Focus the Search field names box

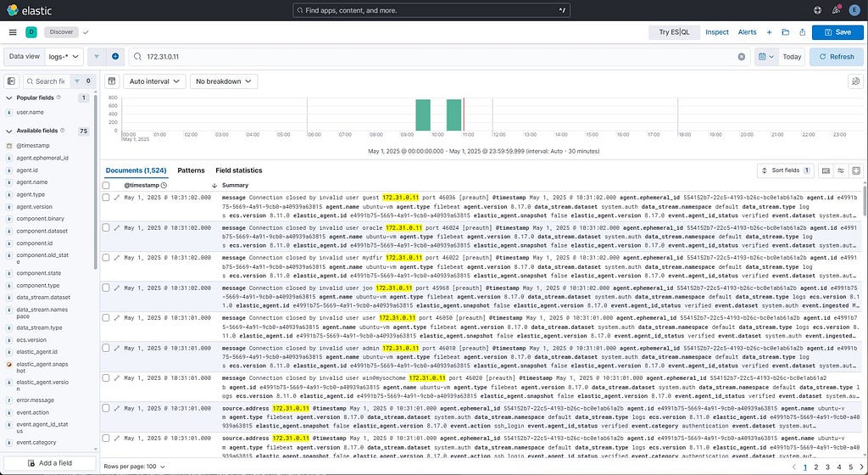[47, 81]
